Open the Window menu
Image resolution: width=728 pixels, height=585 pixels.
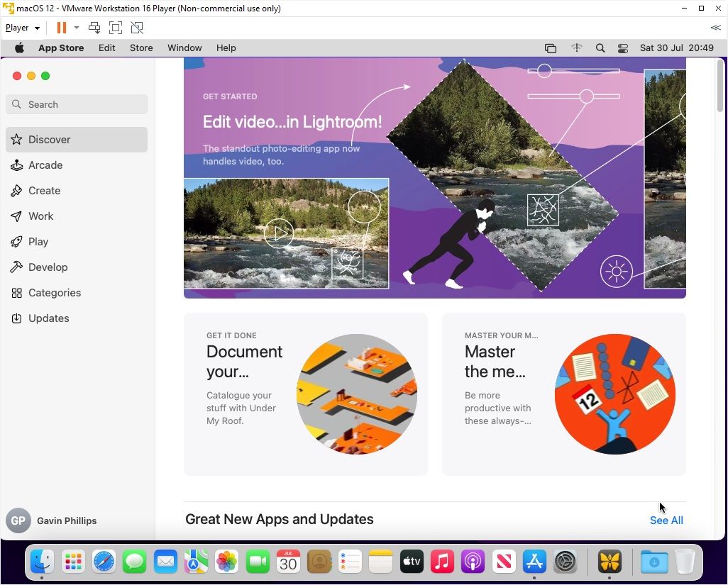[x=184, y=48]
